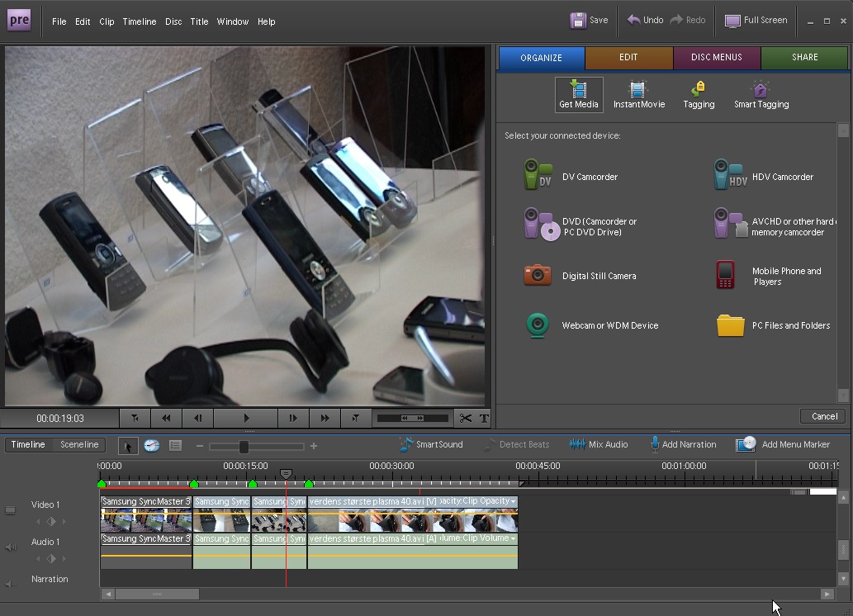Open the Properties list icon in timeline toolbar

coord(175,445)
